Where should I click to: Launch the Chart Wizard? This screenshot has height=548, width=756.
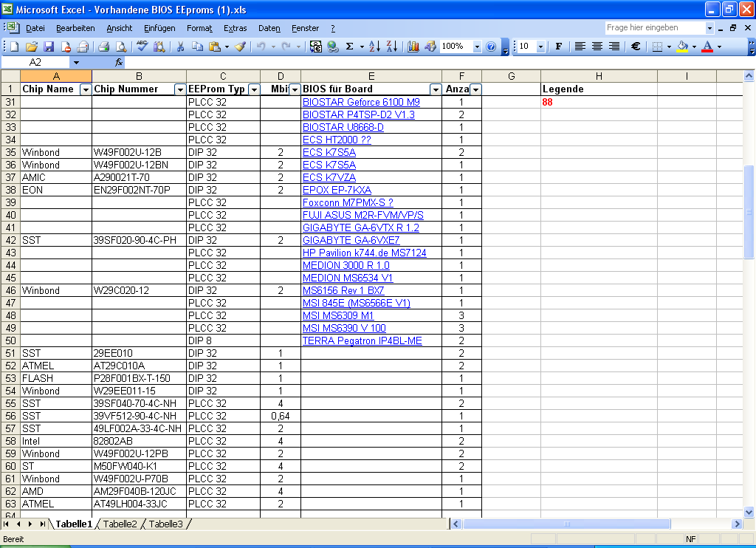tap(413, 47)
